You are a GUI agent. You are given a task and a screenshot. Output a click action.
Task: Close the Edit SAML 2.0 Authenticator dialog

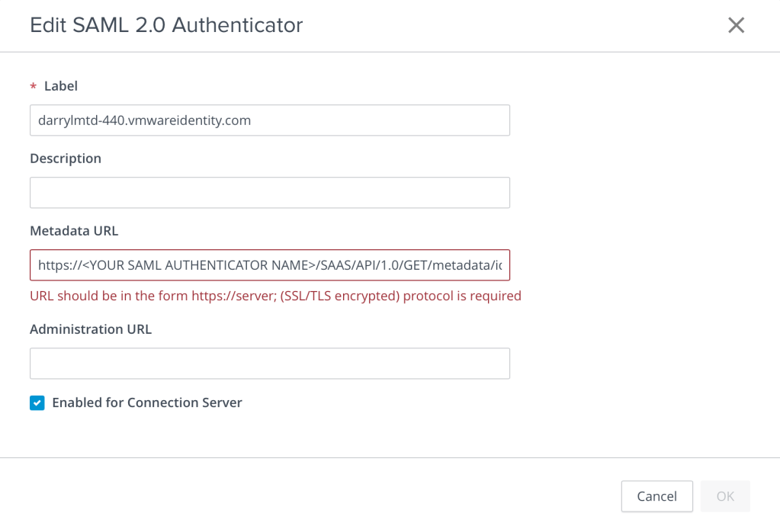click(736, 25)
